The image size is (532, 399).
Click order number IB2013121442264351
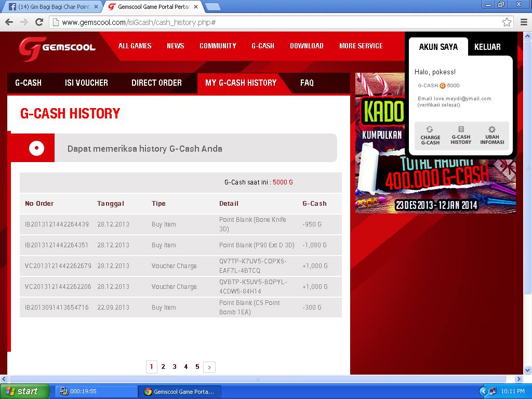tap(56, 245)
